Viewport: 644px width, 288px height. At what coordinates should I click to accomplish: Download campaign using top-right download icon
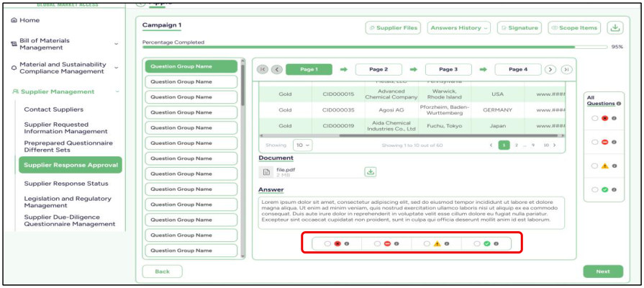click(x=614, y=27)
